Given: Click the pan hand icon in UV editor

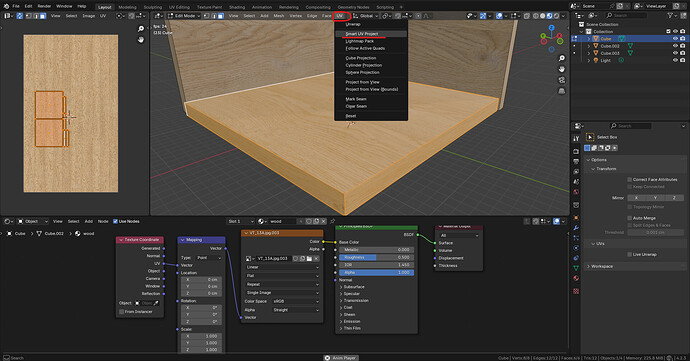Looking at the screenshot, I should (x=141, y=40).
